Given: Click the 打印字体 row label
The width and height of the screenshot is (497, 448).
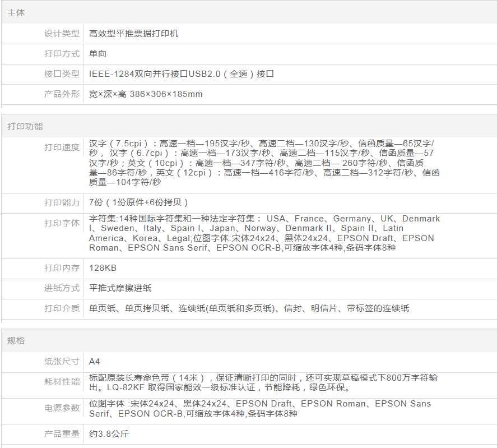Looking at the screenshot, I should point(62,223).
